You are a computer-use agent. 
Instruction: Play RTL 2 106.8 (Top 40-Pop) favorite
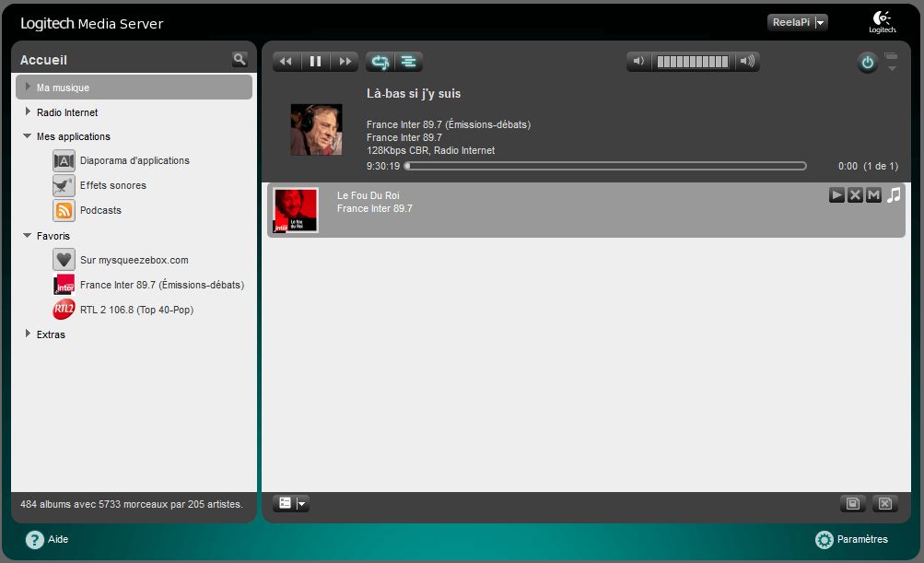click(x=136, y=310)
